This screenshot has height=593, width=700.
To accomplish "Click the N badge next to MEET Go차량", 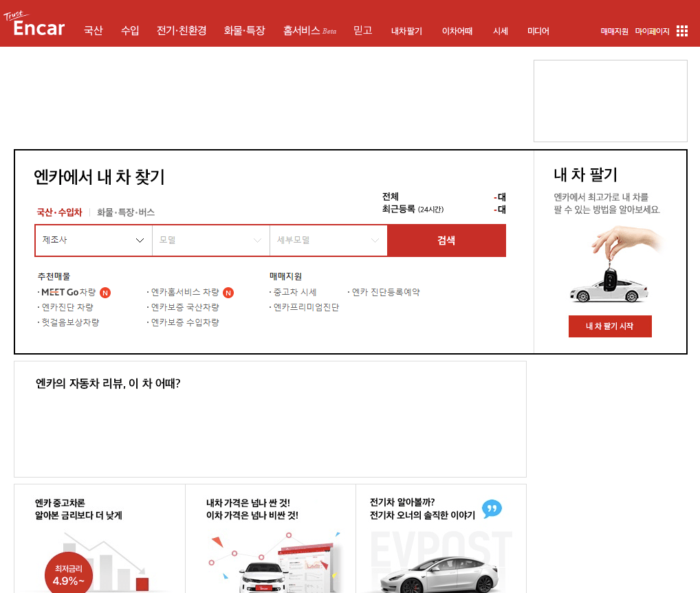I will click(105, 293).
